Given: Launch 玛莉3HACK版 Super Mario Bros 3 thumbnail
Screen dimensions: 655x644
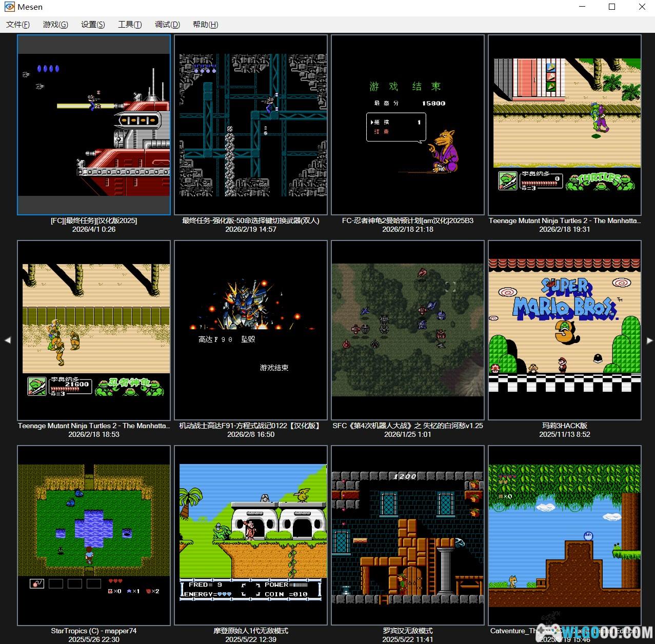Looking at the screenshot, I should click(x=565, y=330).
